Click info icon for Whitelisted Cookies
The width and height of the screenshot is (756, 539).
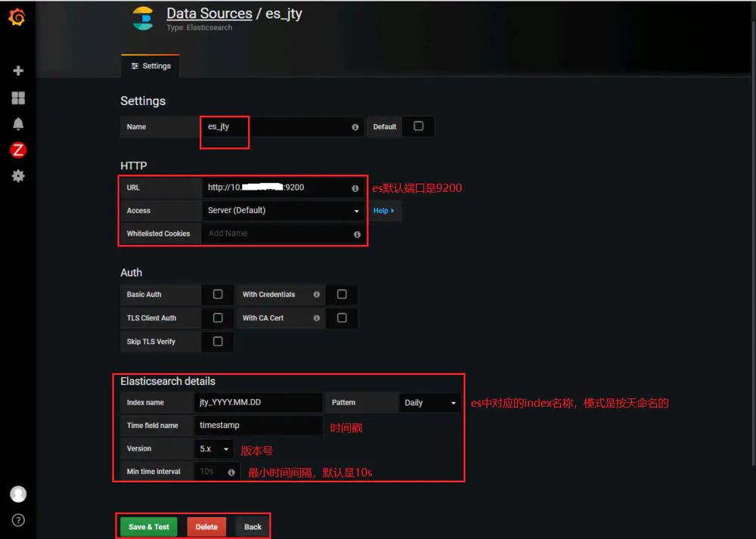[x=358, y=234]
